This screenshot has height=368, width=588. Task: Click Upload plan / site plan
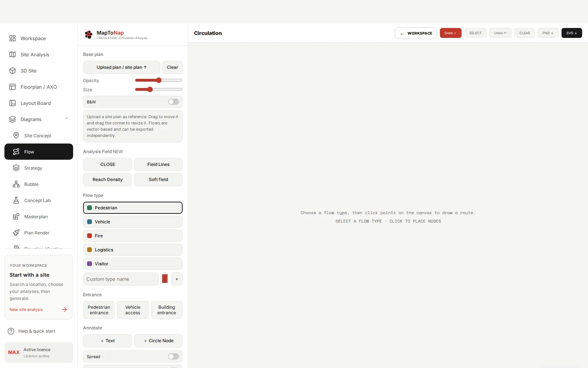coord(122,67)
